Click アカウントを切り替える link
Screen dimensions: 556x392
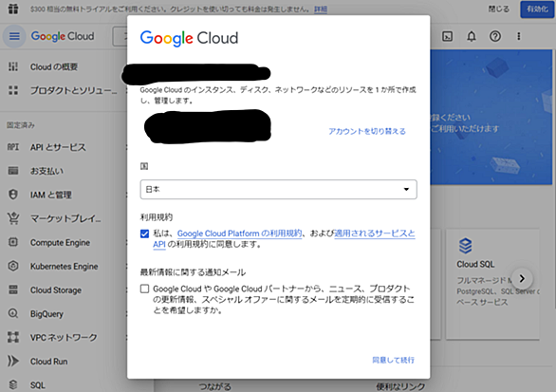(367, 131)
